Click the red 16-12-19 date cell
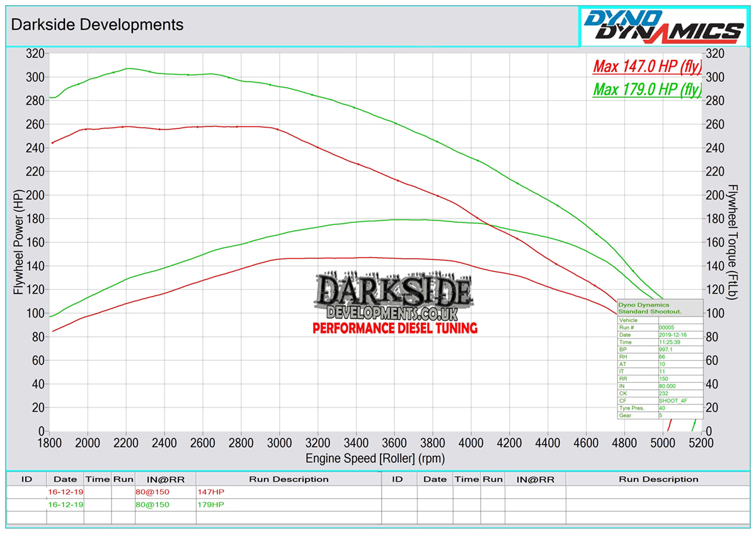The width and height of the screenshot is (756, 534). (x=65, y=491)
